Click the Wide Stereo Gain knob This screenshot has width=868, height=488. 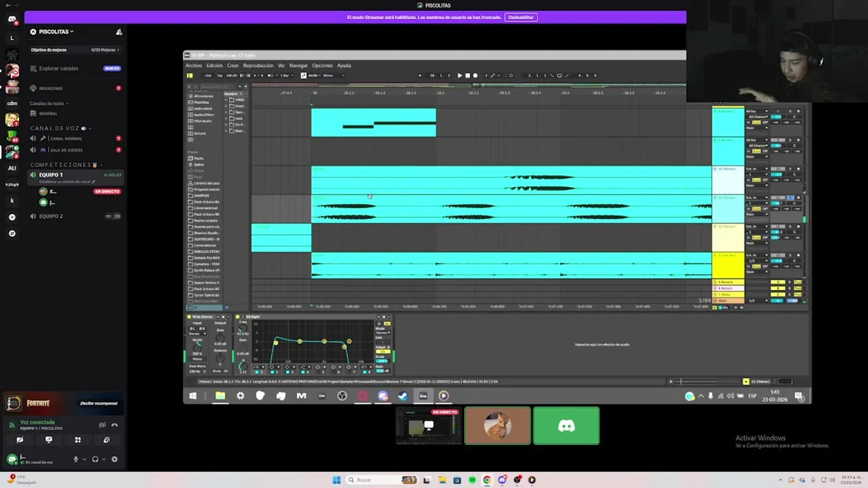tap(220, 337)
